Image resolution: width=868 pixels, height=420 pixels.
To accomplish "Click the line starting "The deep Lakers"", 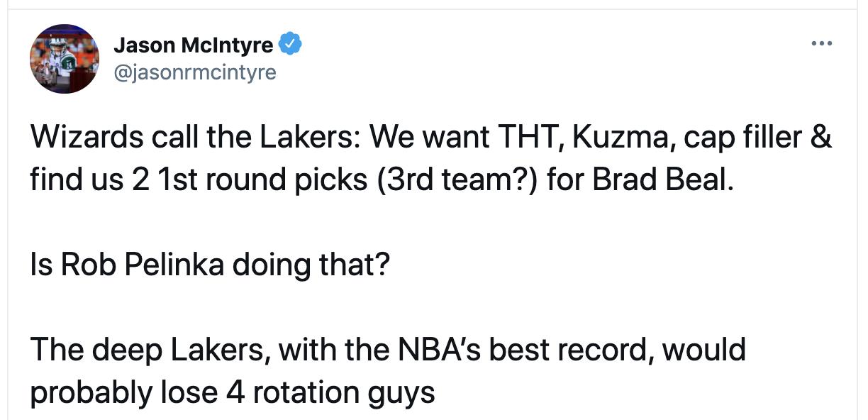I will [387, 350].
